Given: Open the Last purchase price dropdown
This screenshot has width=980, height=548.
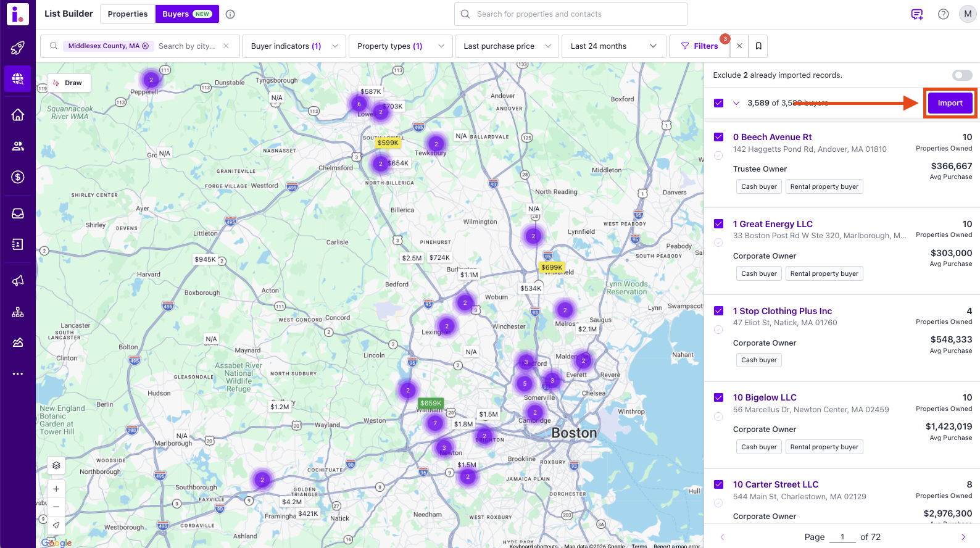Looking at the screenshot, I should pos(507,46).
